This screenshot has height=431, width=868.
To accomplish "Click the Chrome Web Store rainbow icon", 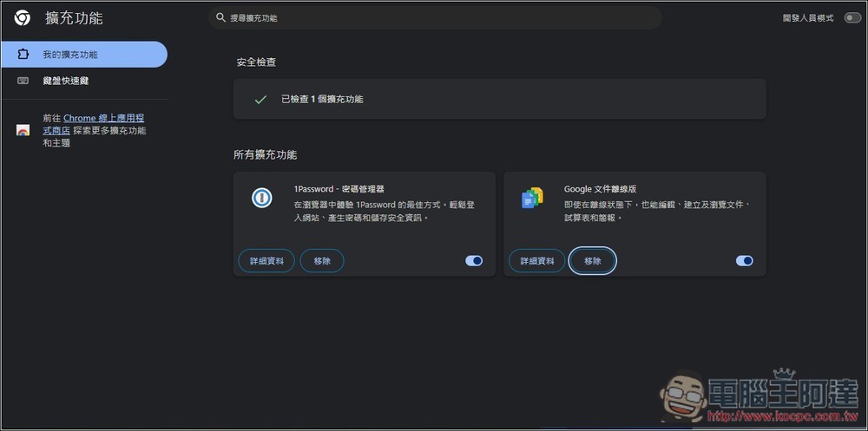I will point(23,131).
